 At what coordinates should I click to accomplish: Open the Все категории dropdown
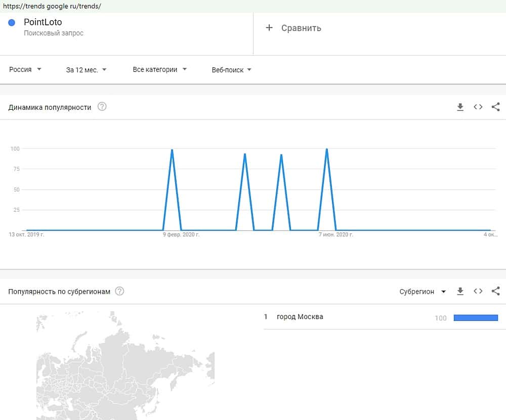(159, 70)
